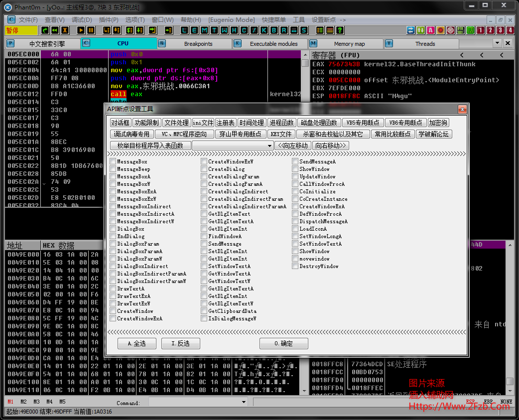Click the Pause execution toolbar icon

click(x=91, y=30)
